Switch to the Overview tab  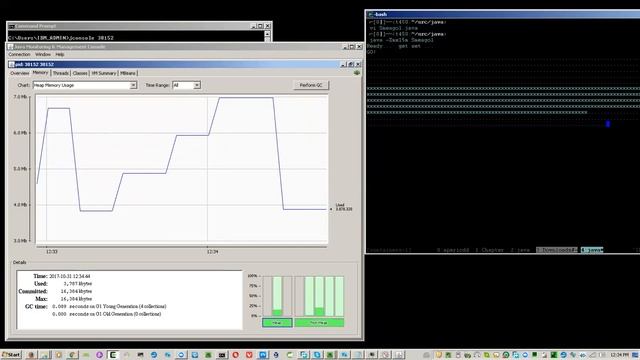coord(20,73)
